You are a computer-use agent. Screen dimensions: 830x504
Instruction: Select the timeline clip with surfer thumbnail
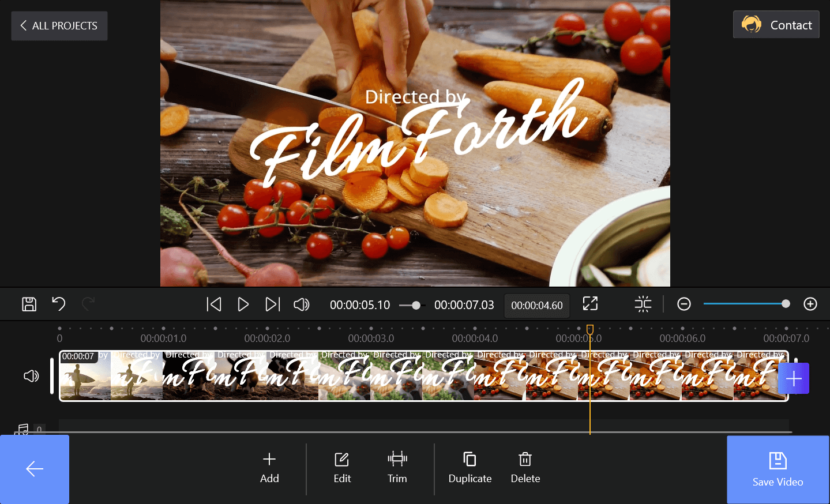point(424,376)
